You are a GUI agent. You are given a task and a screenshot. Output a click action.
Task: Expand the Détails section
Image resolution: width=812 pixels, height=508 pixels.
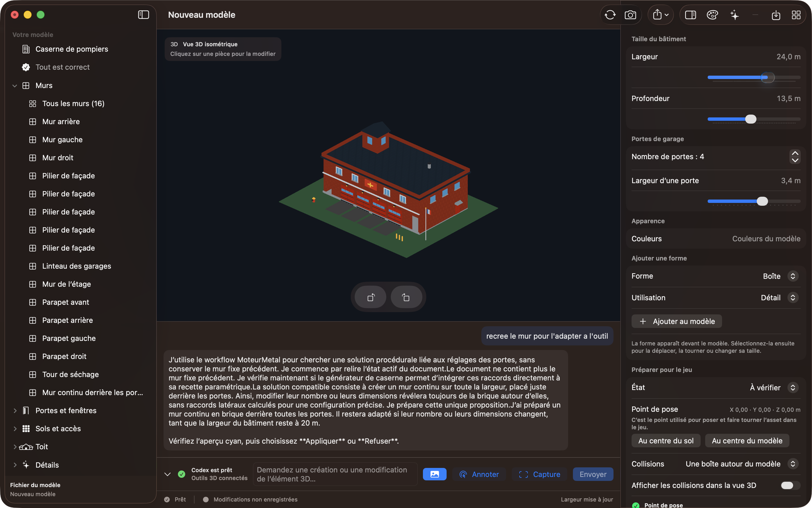click(x=15, y=465)
